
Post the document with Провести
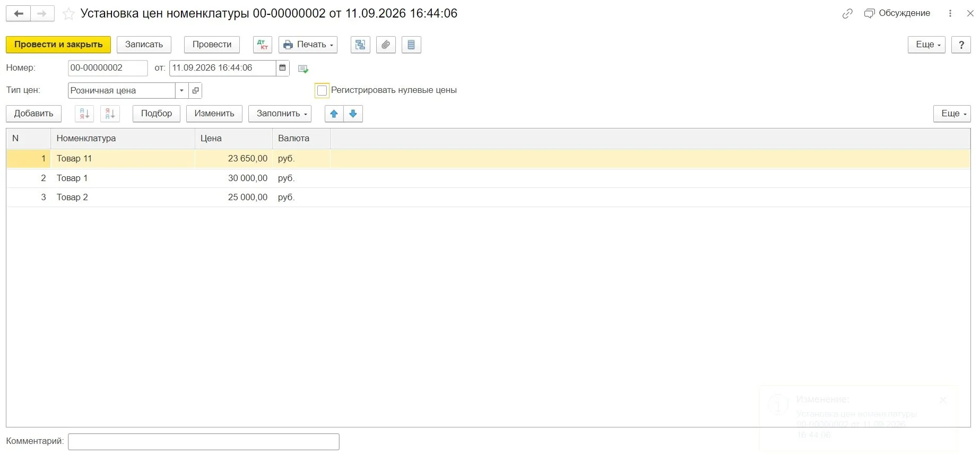click(212, 45)
